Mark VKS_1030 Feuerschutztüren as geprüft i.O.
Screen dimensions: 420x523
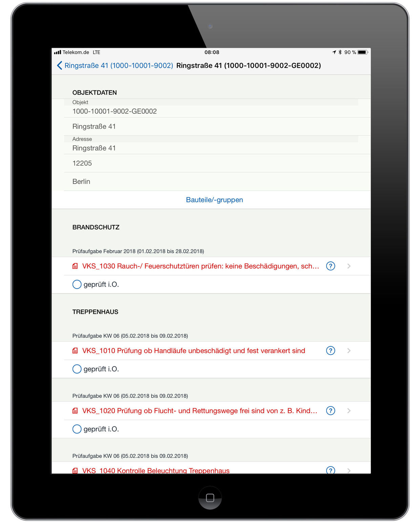[x=77, y=284]
